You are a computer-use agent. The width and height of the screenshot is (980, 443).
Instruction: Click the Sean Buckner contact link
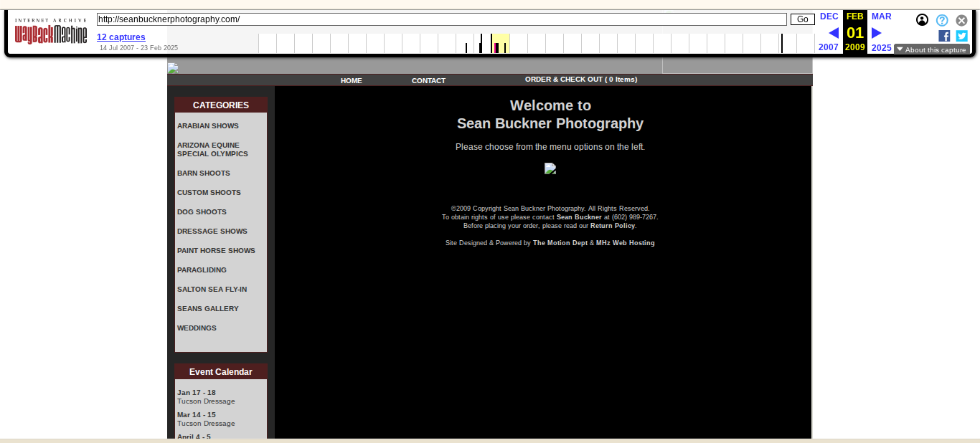click(579, 216)
